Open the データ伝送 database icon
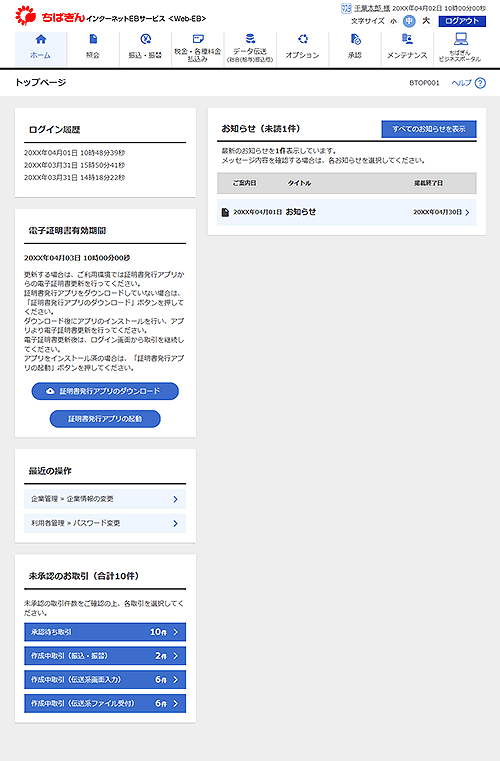The width and height of the screenshot is (500, 761). [250, 39]
